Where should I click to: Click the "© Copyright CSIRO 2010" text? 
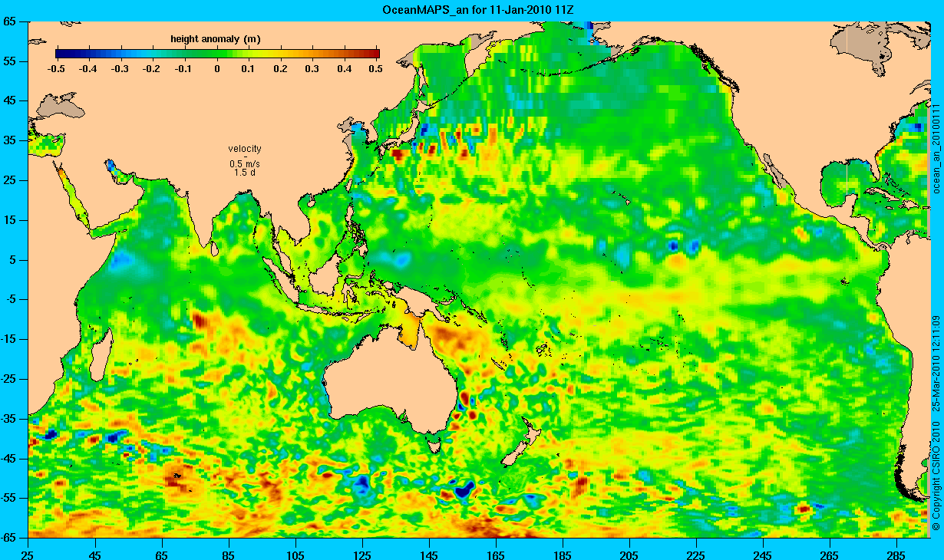pyautogui.click(x=936, y=477)
